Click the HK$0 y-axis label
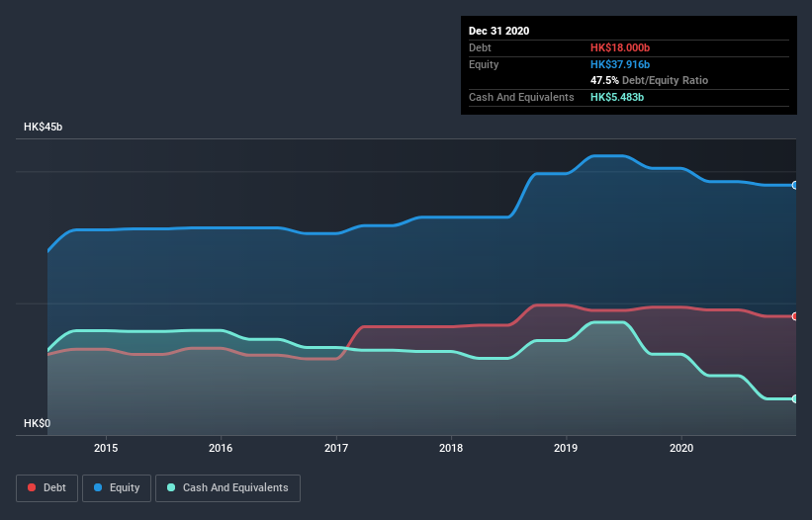812x520 pixels. point(38,424)
